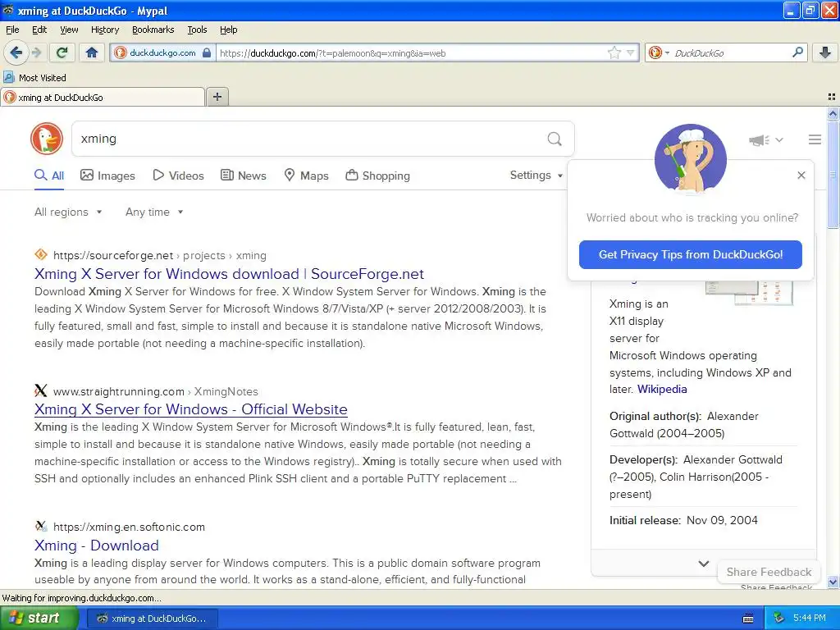Click the page scrollbar up arrow

click(x=833, y=113)
